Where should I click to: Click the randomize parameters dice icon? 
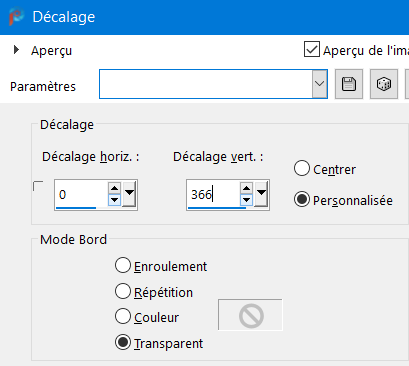384,84
